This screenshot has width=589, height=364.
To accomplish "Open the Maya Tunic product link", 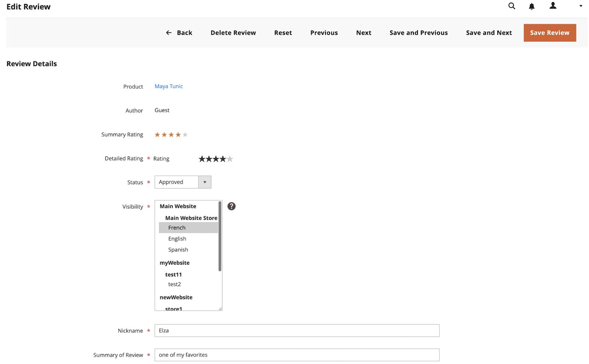I will coord(168,86).
